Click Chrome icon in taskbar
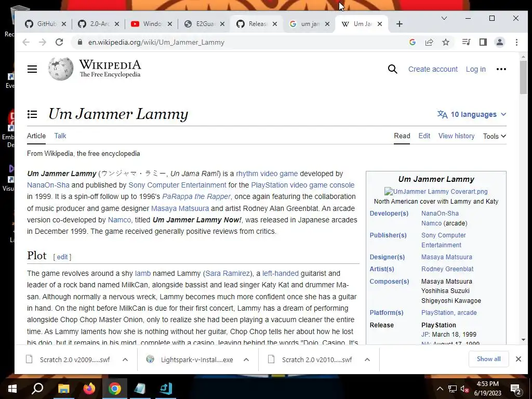The image size is (532, 399). tap(115, 389)
